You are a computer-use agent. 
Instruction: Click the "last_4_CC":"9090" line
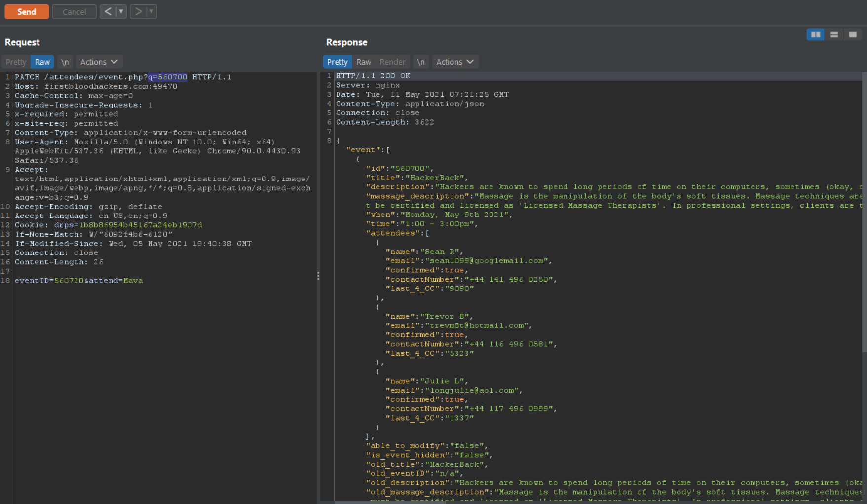tap(430, 288)
